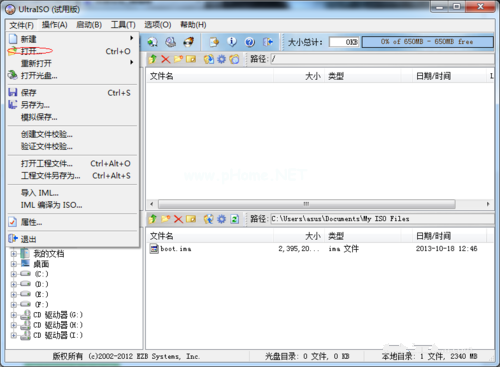Click the gear icon in the local pane toolbar
Image resolution: width=500 pixels, height=367 pixels.
(x=221, y=219)
